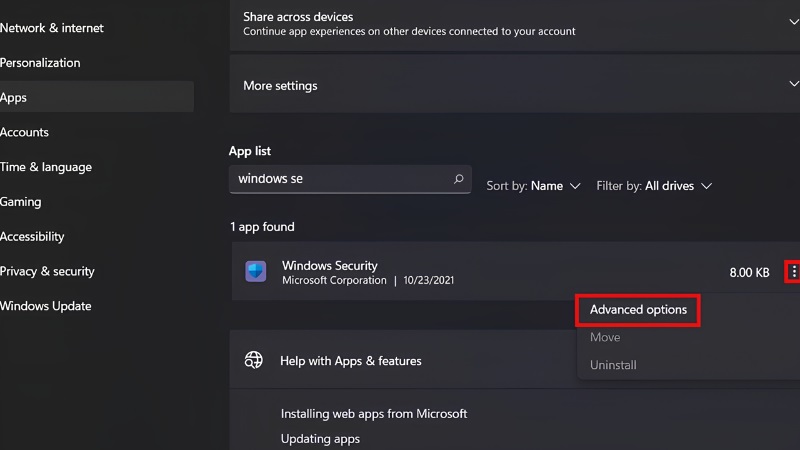Click the App list heading
Image resolution: width=800 pixels, height=450 pixels.
click(249, 151)
